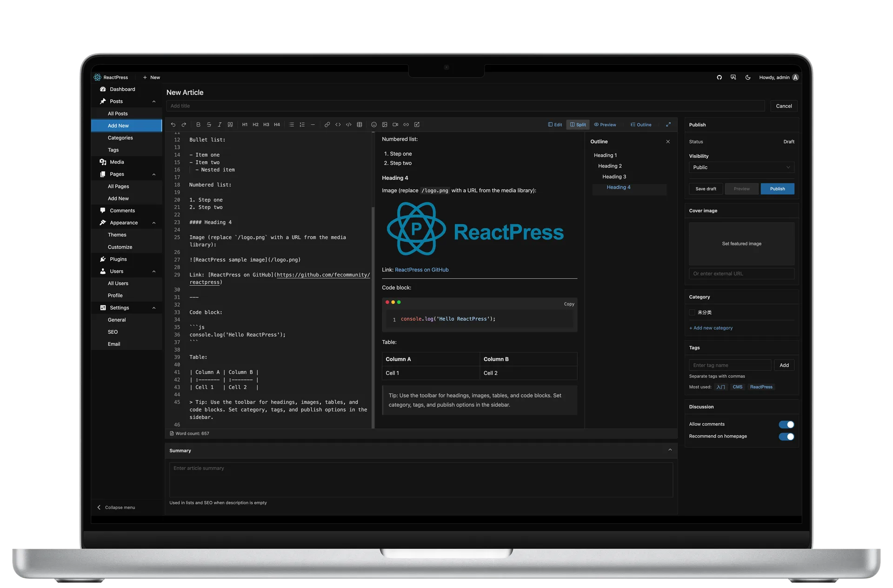The image size is (893, 588).
Task: Insert inline code
Action: point(338,125)
